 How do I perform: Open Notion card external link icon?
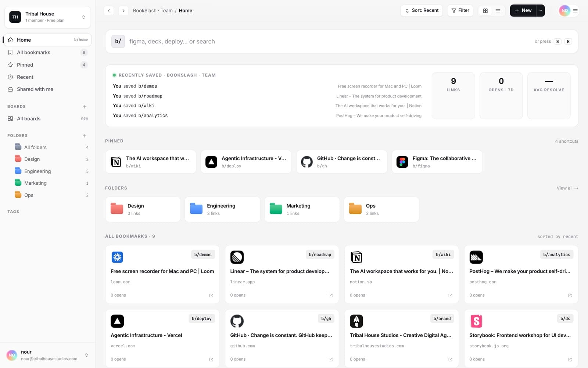click(x=451, y=296)
